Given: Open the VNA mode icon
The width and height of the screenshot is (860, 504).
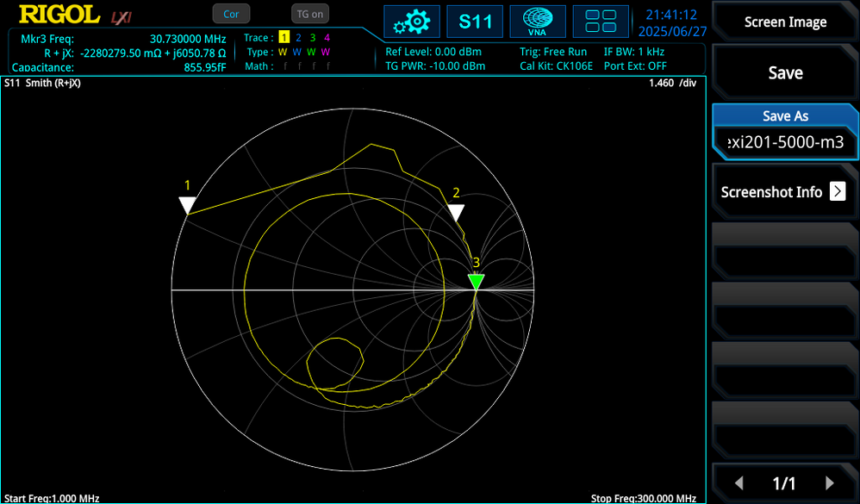Looking at the screenshot, I should click(x=537, y=21).
